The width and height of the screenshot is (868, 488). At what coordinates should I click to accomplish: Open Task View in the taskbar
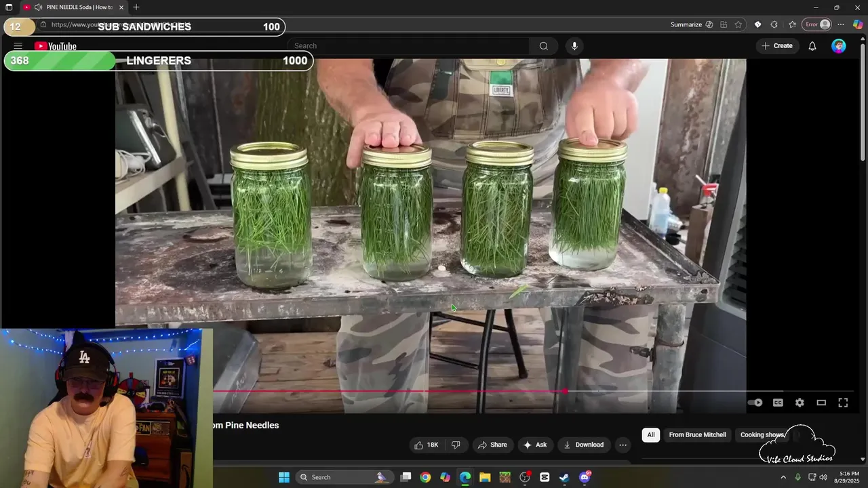pos(406,477)
